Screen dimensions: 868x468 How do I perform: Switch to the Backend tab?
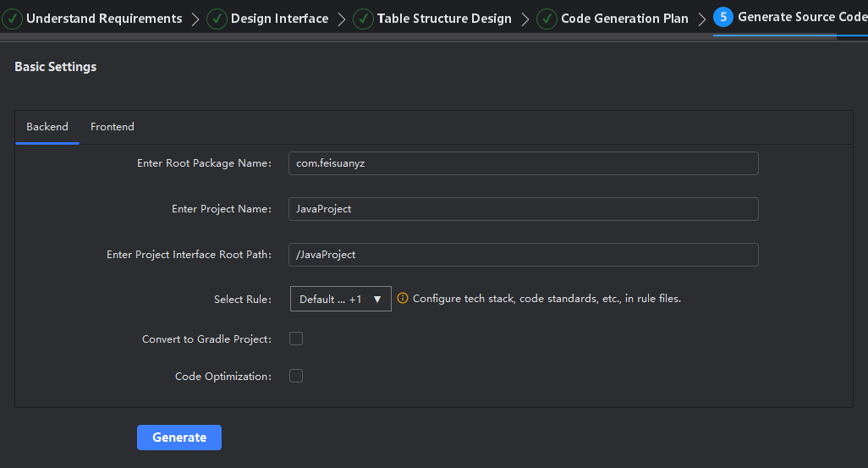(47, 127)
